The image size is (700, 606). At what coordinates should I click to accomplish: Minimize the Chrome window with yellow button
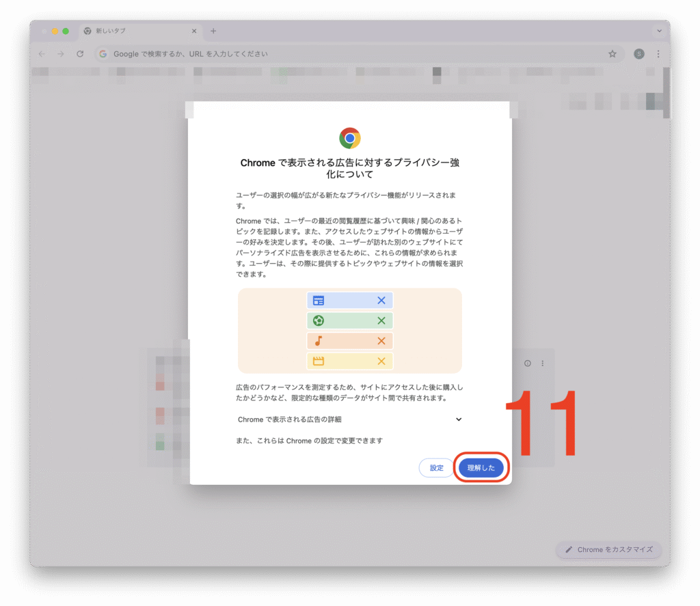[55, 31]
